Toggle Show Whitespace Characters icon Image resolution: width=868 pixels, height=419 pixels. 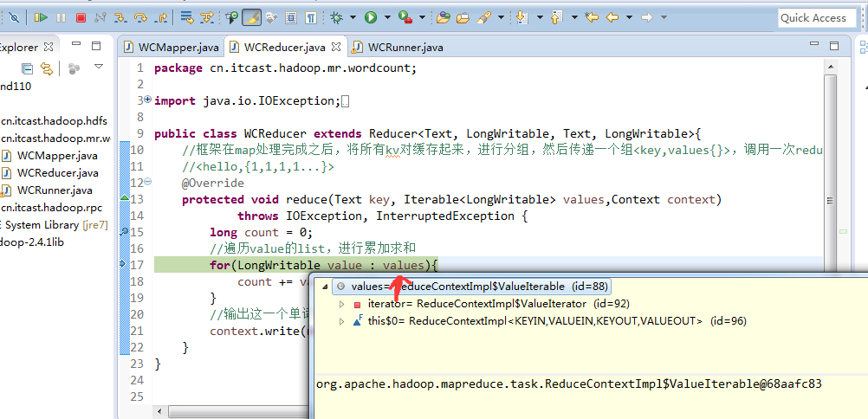point(311,17)
